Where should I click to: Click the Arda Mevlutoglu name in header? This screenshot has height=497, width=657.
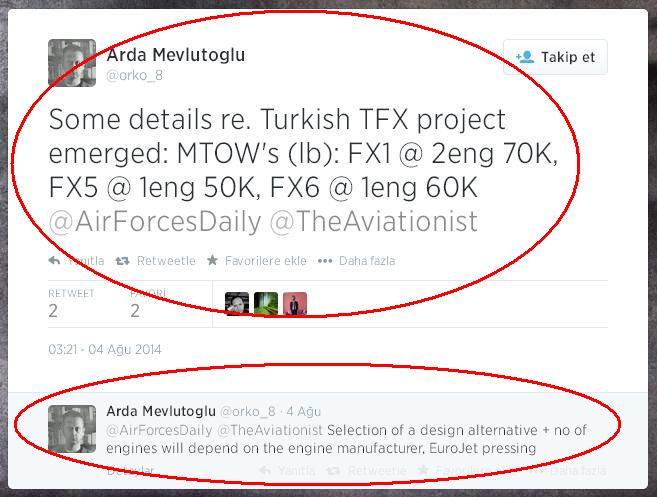176,55
